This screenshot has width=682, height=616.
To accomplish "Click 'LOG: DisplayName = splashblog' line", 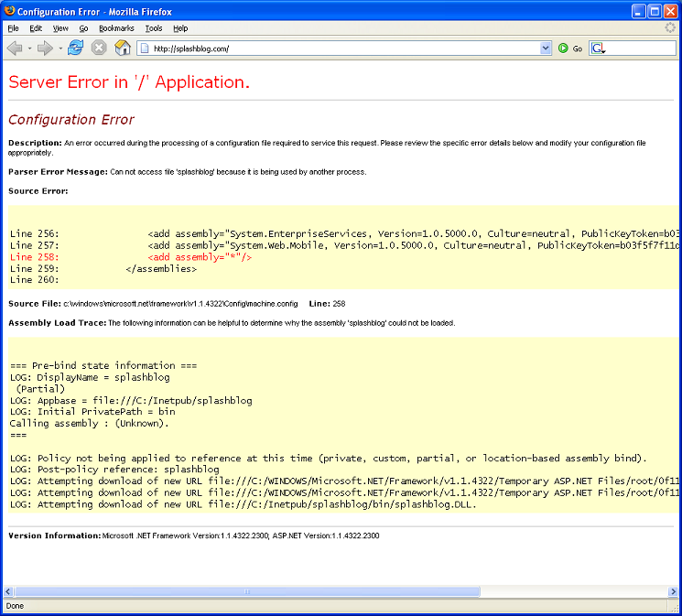I will point(90,377).
